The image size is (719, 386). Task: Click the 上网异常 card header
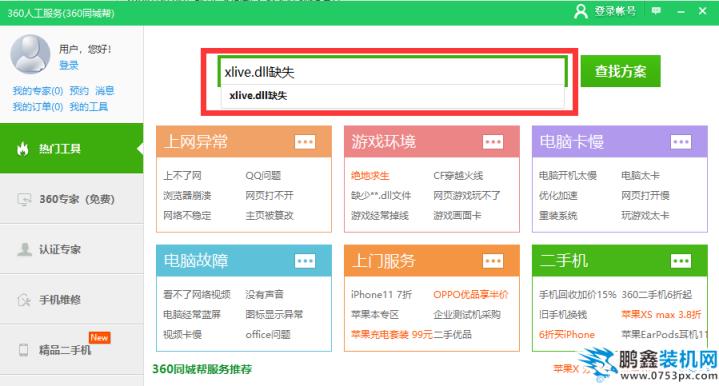[x=243, y=142]
